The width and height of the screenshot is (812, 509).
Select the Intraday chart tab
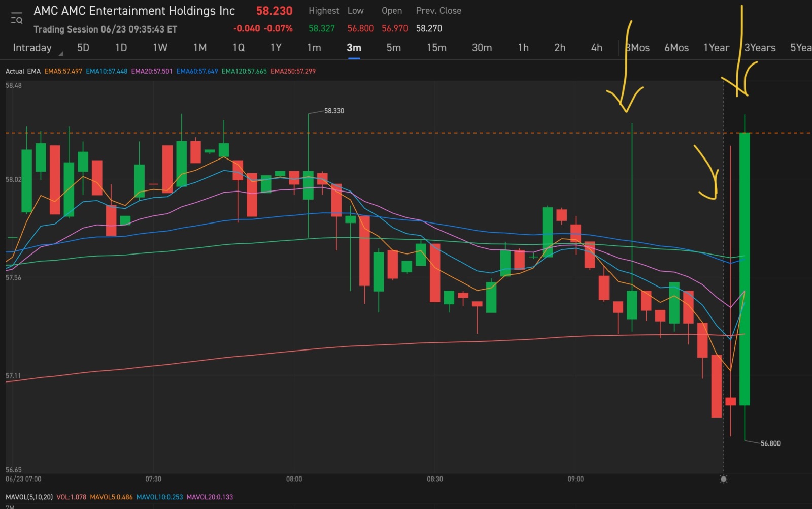(x=32, y=48)
